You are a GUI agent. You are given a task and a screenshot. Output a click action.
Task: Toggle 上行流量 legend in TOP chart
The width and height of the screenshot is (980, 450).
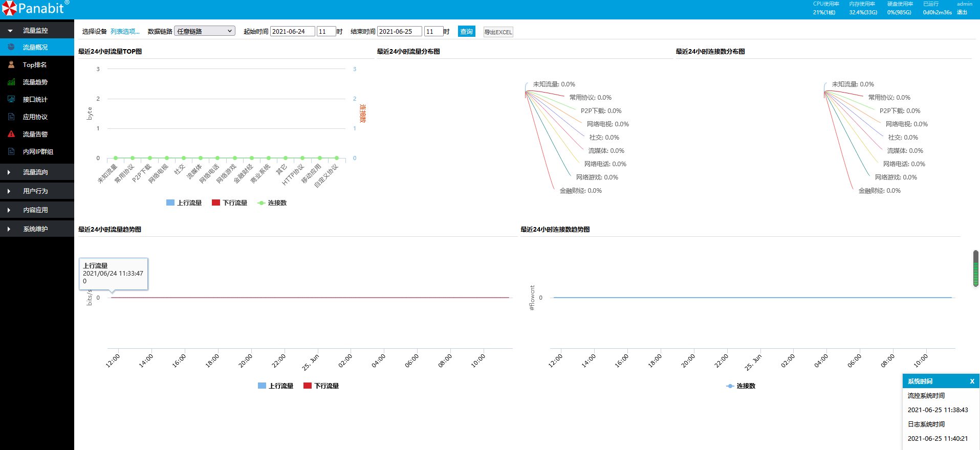(184, 203)
